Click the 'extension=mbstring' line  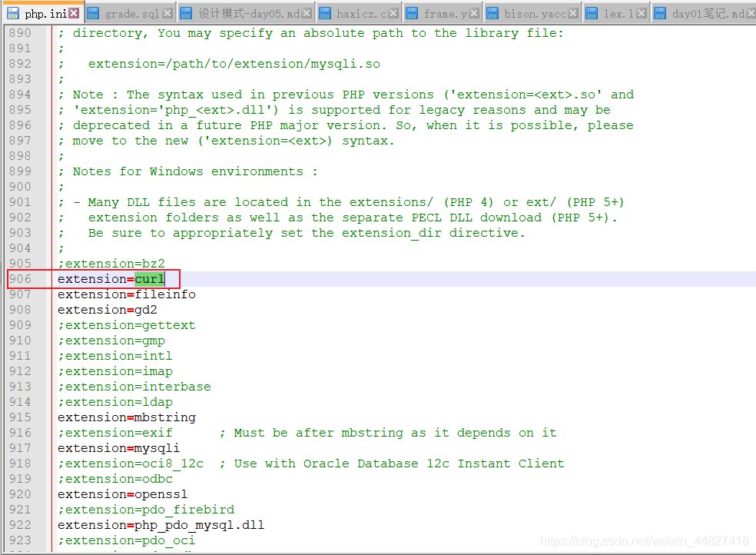tap(127, 417)
